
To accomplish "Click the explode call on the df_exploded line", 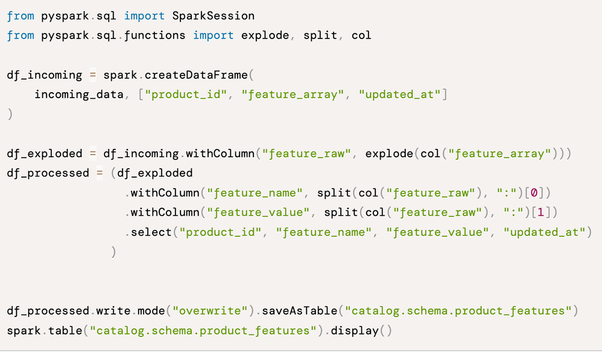I will (389, 153).
